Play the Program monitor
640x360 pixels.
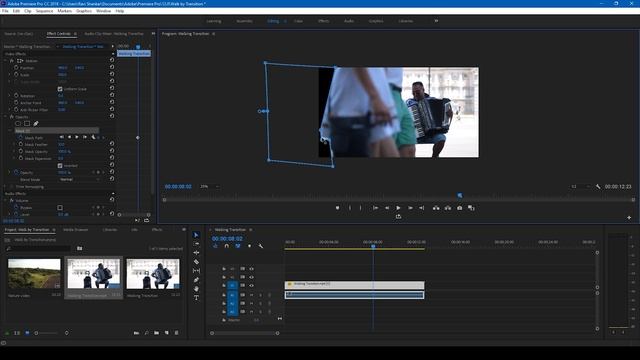(x=398, y=208)
